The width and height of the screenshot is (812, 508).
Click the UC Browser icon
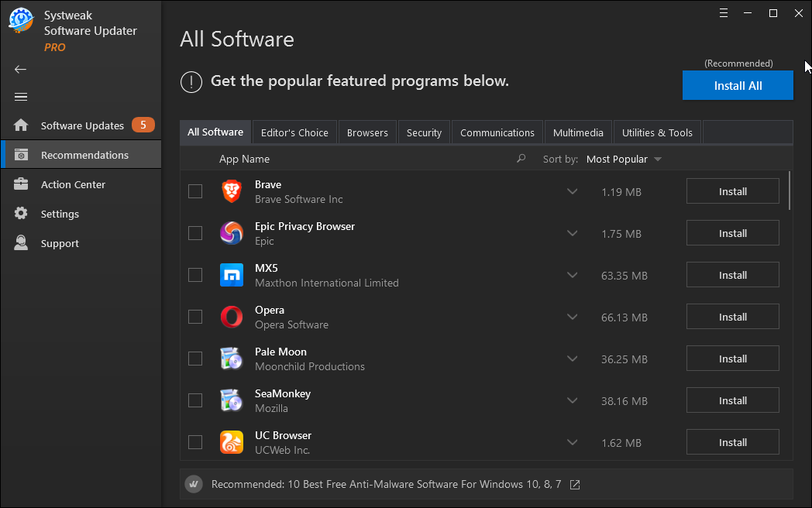tap(232, 442)
